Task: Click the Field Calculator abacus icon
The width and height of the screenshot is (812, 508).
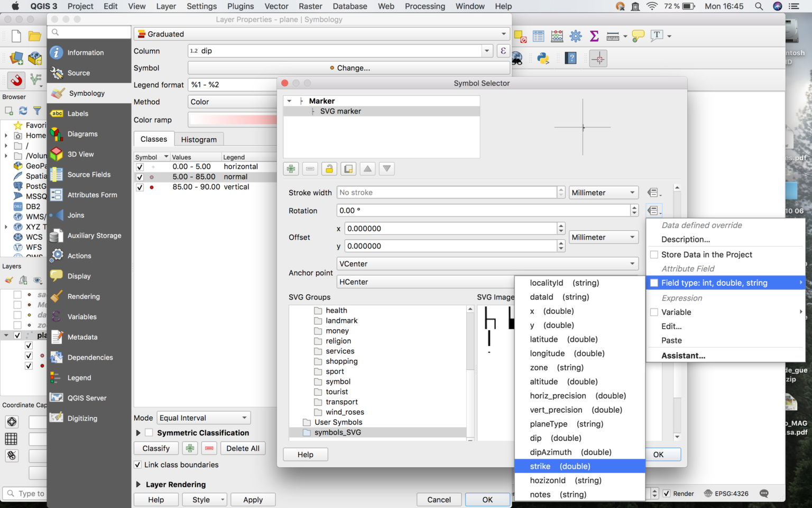Action: [557, 36]
